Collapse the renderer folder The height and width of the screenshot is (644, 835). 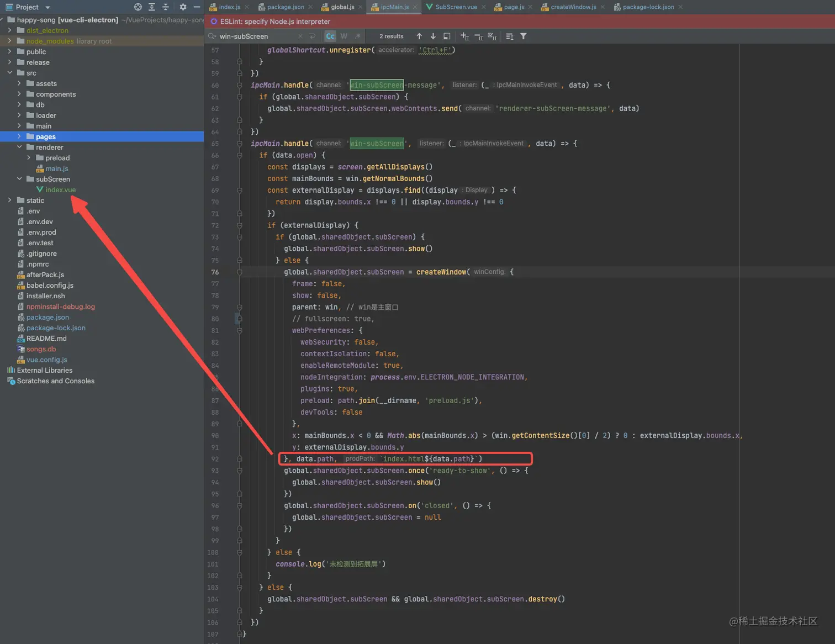[19, 147]
